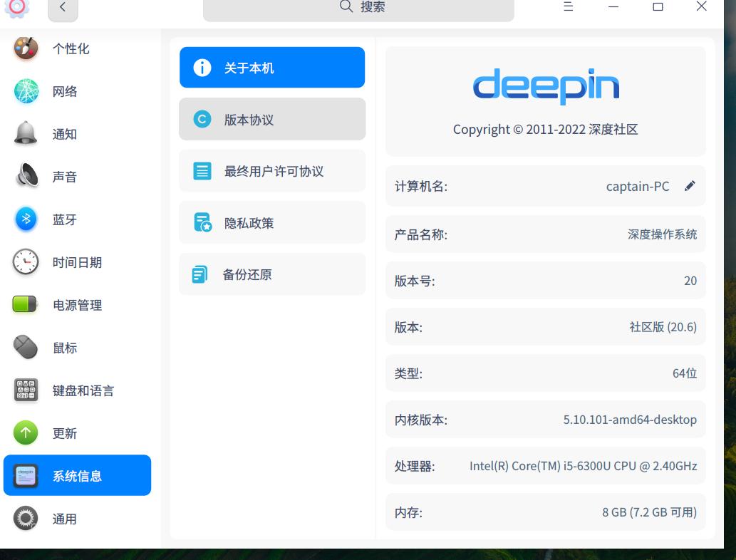
Task: Open the 备份还原 (Backup Restore) entry
Action: point(271,274)
